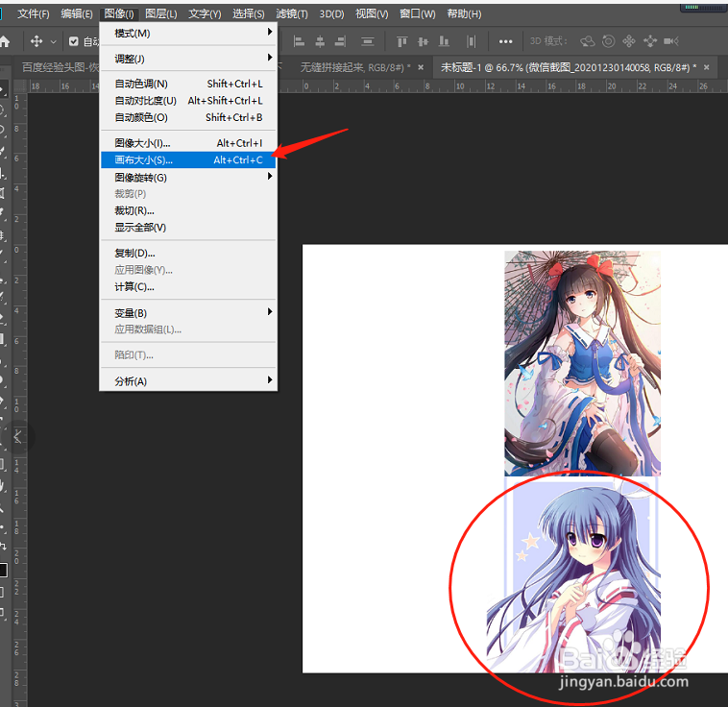
Task: Open the 选择(S) menu
Action: coord(249,14)
